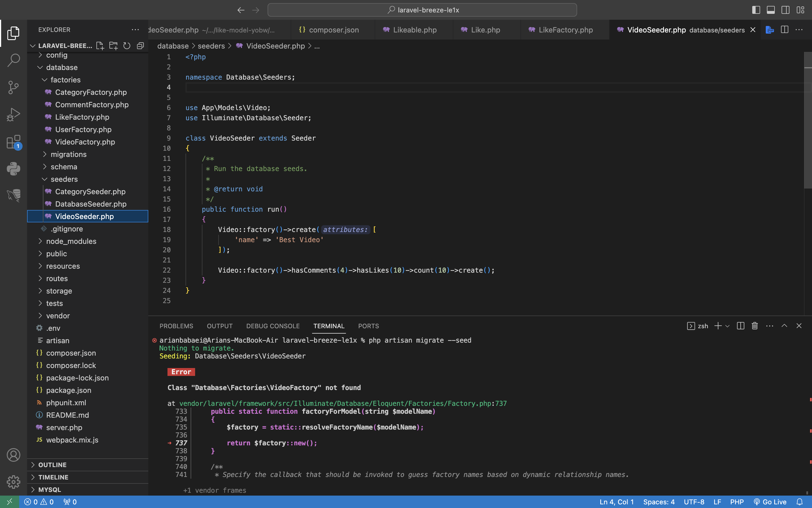The image size is (812, 508).
Task: Customize the editor layout icon
Action: [x=800, y=10]
